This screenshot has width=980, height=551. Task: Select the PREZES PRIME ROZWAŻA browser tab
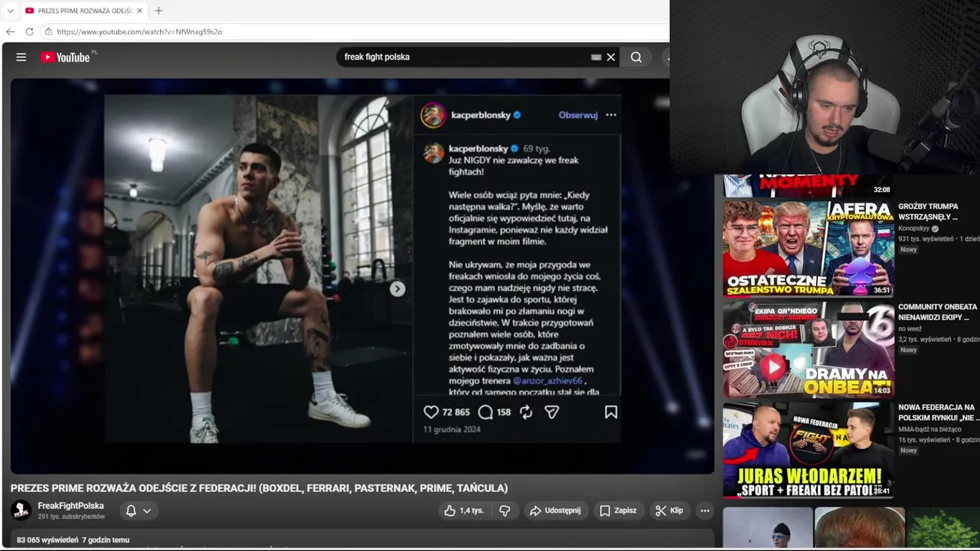pyautogui.click(x=83, y=11)
